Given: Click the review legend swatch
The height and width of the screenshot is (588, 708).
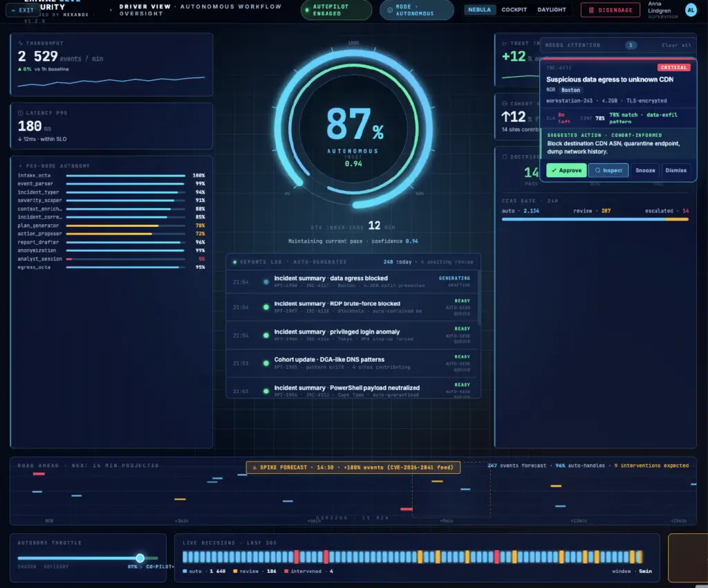Looking at the screenshot, I should pos(235,571).
